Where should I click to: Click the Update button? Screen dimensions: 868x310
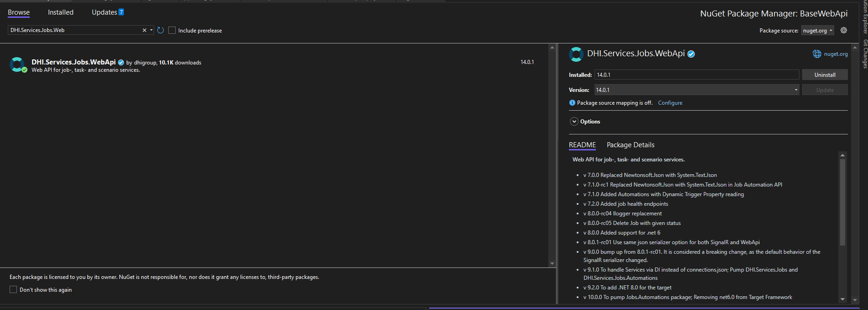[x=825, y=90]
